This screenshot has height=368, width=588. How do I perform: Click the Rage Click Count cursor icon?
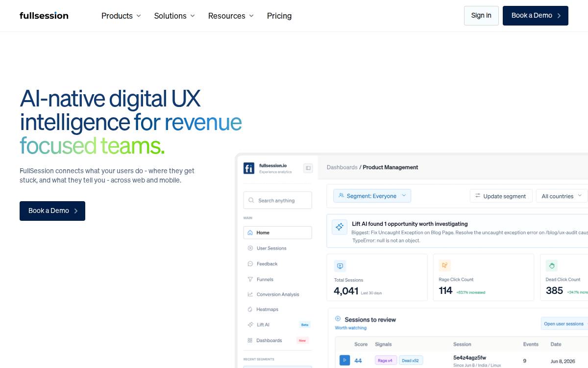point(444,265)
